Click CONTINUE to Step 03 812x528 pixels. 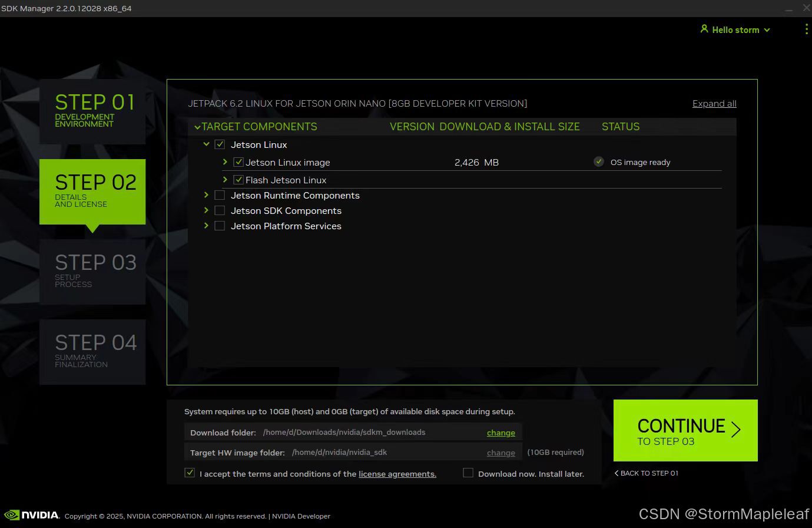click(x=685, y=430)
